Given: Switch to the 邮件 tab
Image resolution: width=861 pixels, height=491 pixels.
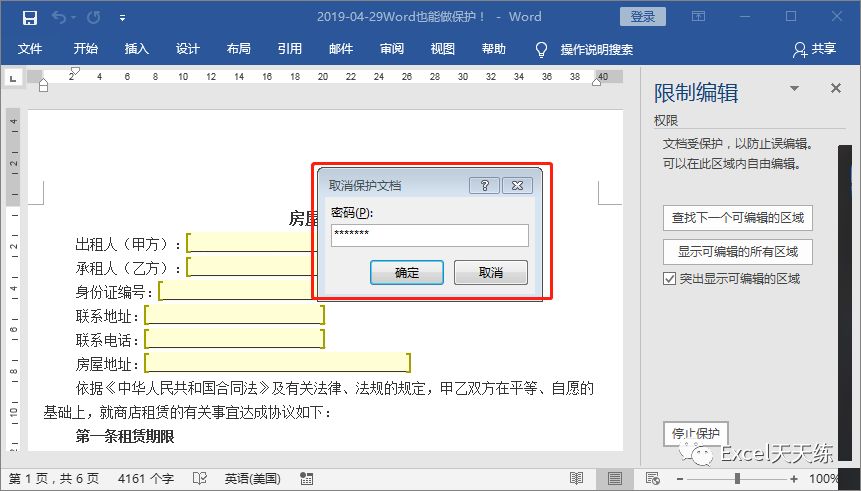Looking at the screenshot, I should [340, 49].
